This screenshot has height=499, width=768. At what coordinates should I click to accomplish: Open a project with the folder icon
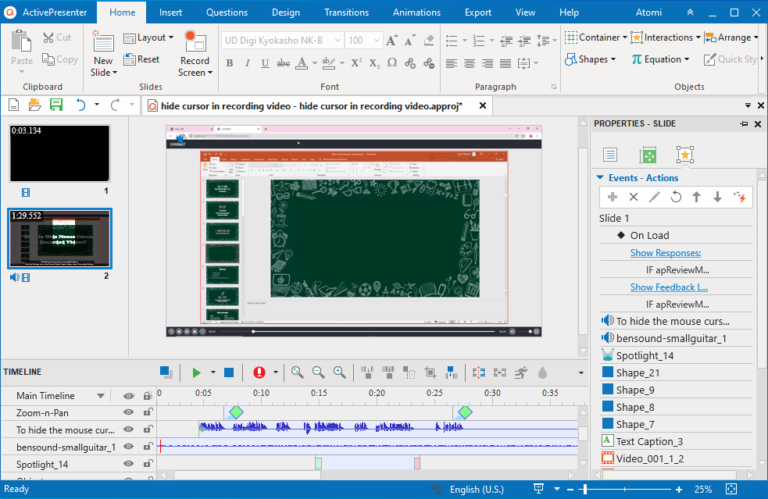tap(35, 105)
